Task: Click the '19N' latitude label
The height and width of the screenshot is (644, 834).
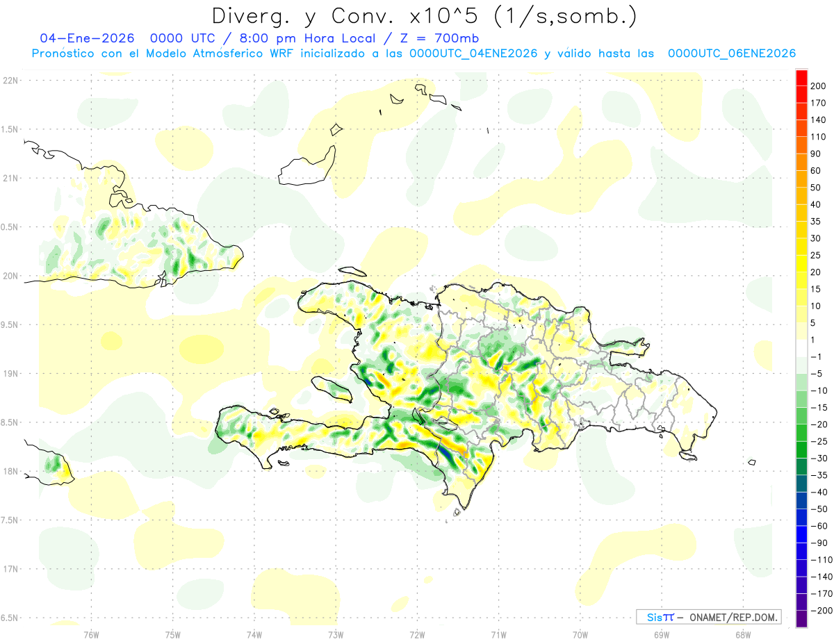Action: click(x=10, y=373)
